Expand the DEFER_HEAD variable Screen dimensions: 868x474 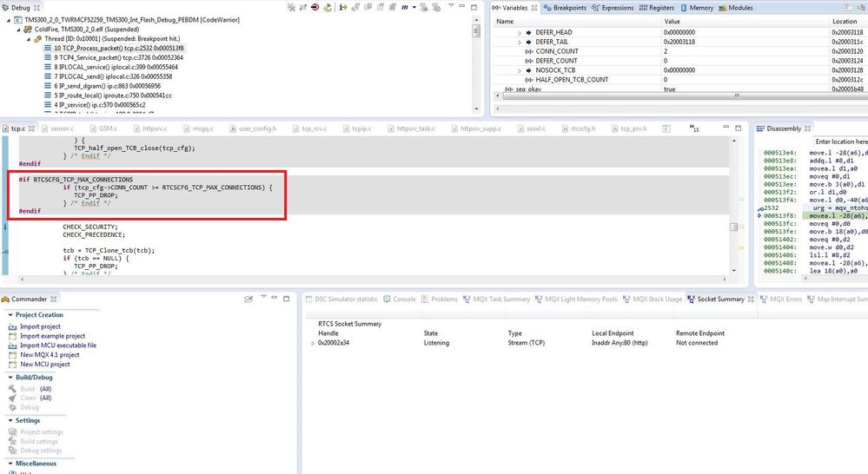[520, 33]
